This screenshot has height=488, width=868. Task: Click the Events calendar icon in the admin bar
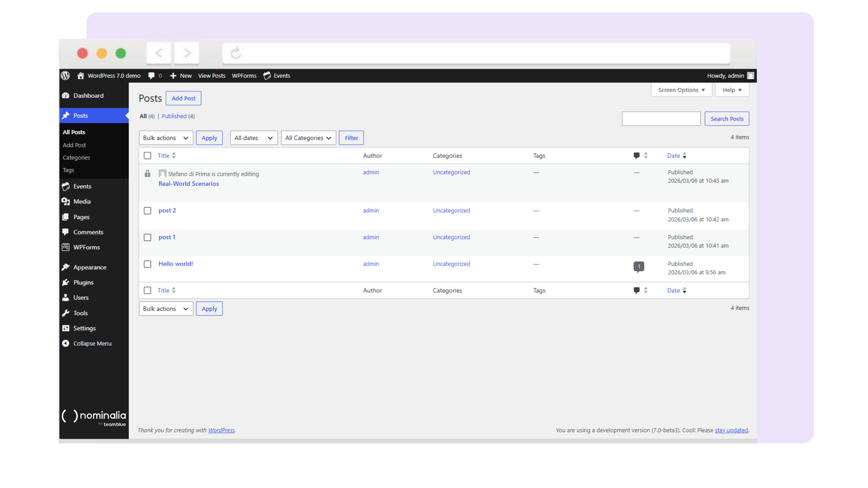point(267,75)
